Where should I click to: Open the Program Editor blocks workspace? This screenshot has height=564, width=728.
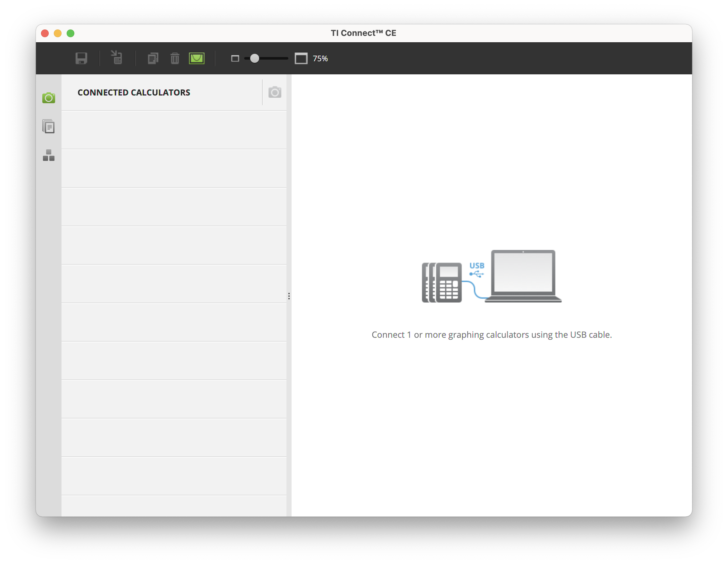(49, 155)
